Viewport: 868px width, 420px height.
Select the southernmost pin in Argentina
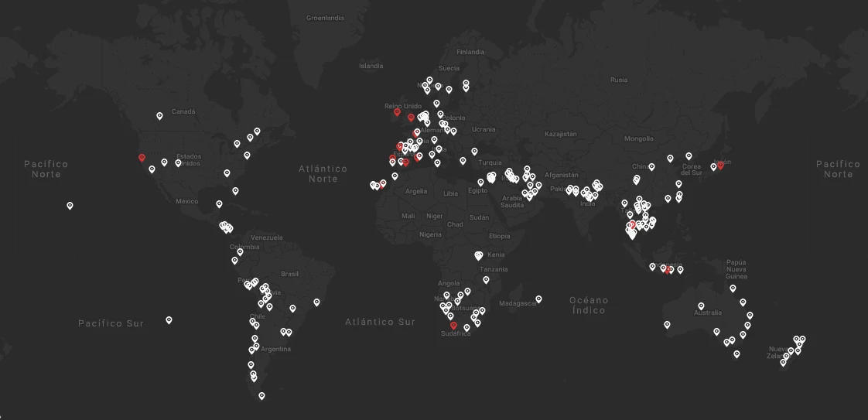(261, 395)
